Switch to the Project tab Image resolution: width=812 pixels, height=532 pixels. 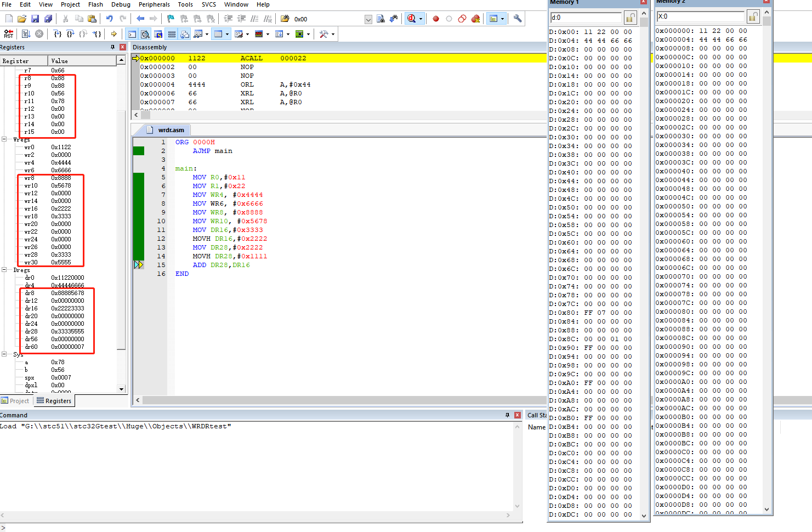15,401
